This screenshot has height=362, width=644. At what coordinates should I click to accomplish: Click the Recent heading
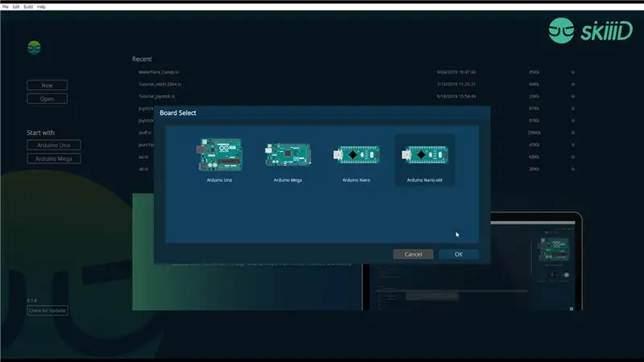[x=142, y=59]
